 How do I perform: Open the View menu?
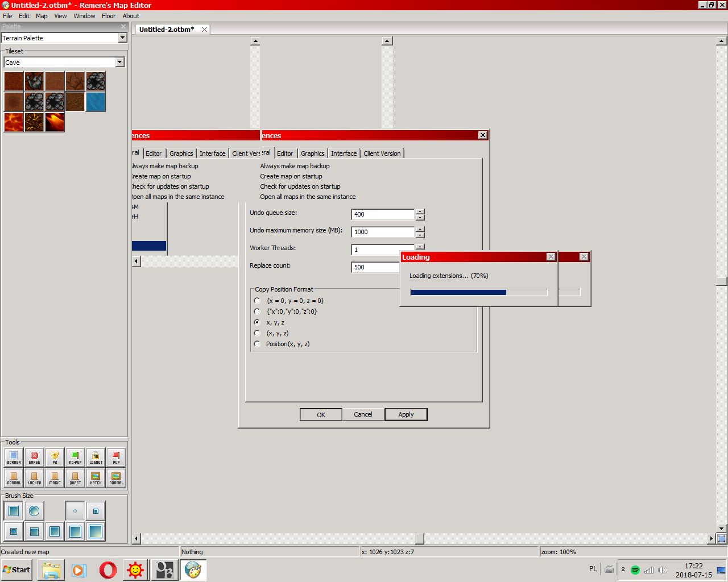pos(60,16)
